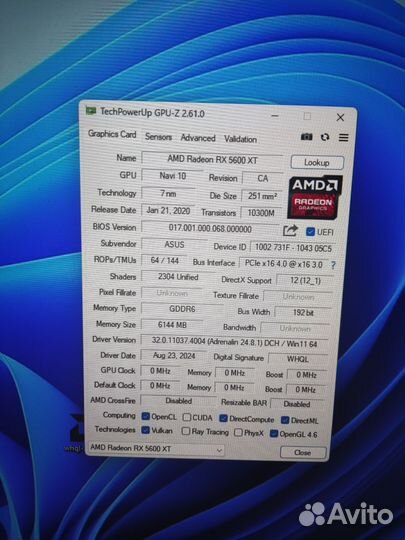Click the ROPs/TMUs value 64 / 144
405x540 pixels.
[x=165, y=261]
